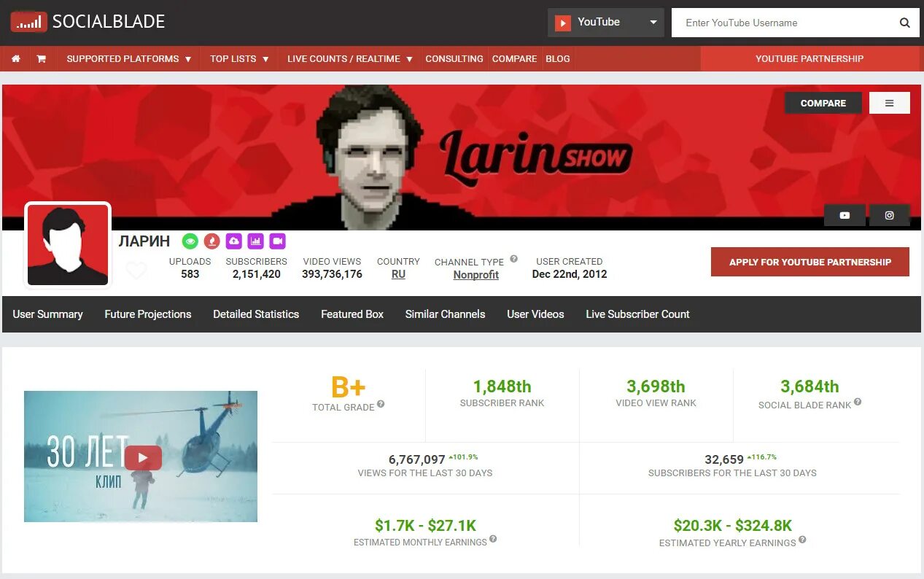The image size is (924, 579).
Task: Click the Dec 22nd, 2012 creation date
Action: click(570, 274)
